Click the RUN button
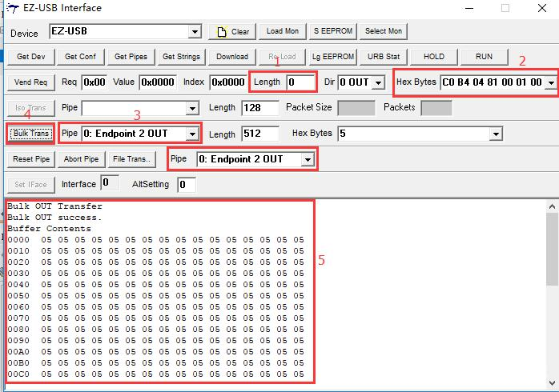Viewport: 559px width, 392px height. [x=485, y=57]
